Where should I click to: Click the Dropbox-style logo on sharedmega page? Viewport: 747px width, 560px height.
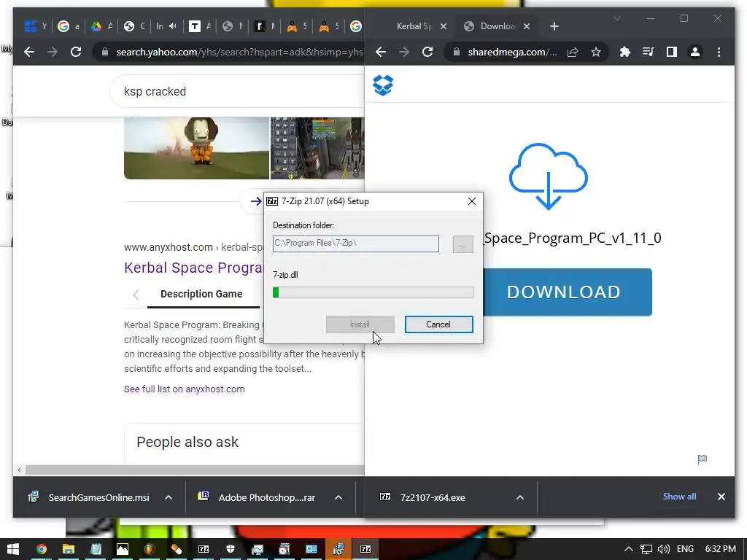[383, 85]
